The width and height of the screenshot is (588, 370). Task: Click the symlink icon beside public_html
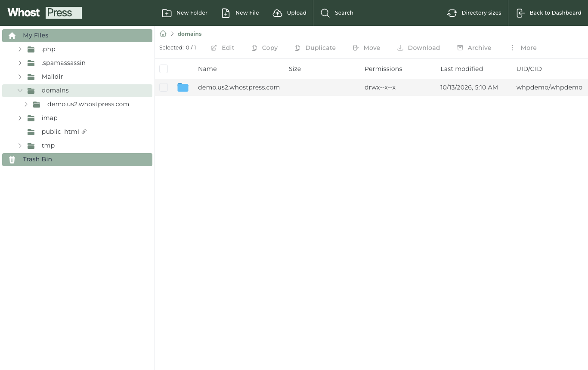coord(84,132)
